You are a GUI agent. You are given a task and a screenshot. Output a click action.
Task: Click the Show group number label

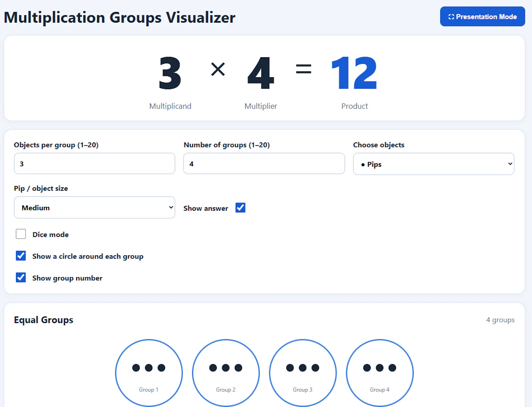click(67, 278)
